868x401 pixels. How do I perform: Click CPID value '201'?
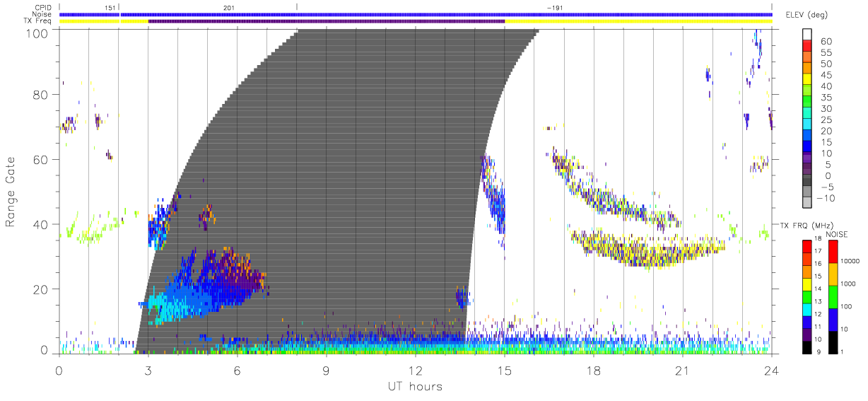[x=229, y=7]
